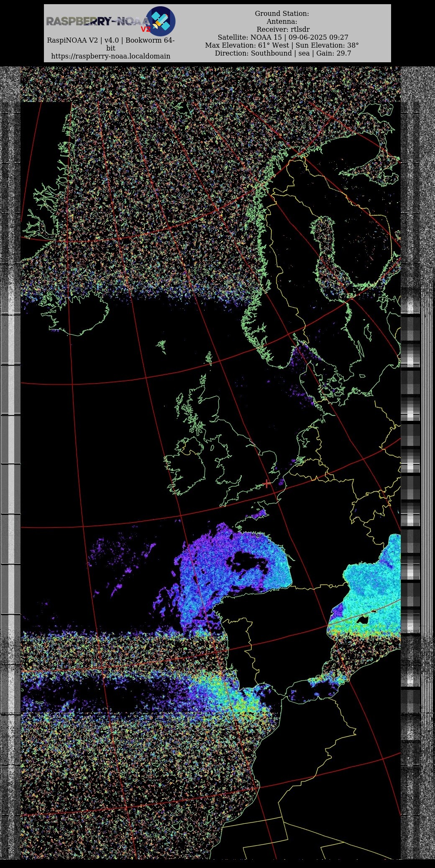Click the red cross ground station marker

click(267, 484)
